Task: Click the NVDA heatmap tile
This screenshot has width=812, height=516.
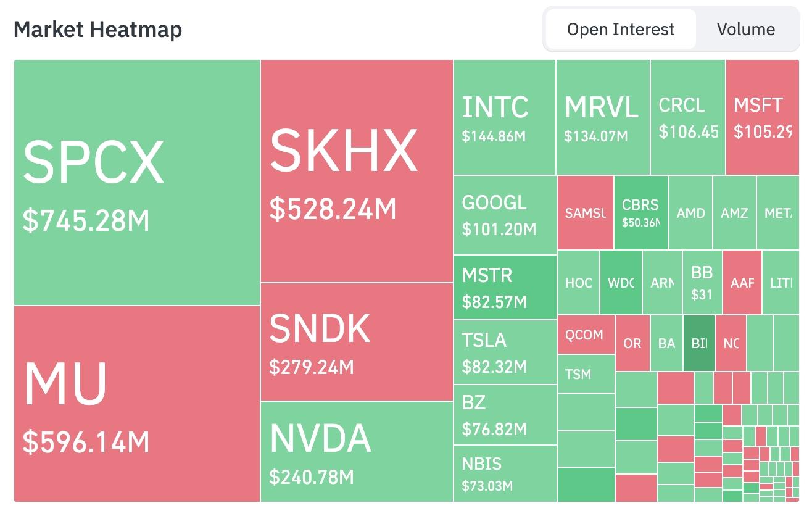Action: (x=357, y=452)
